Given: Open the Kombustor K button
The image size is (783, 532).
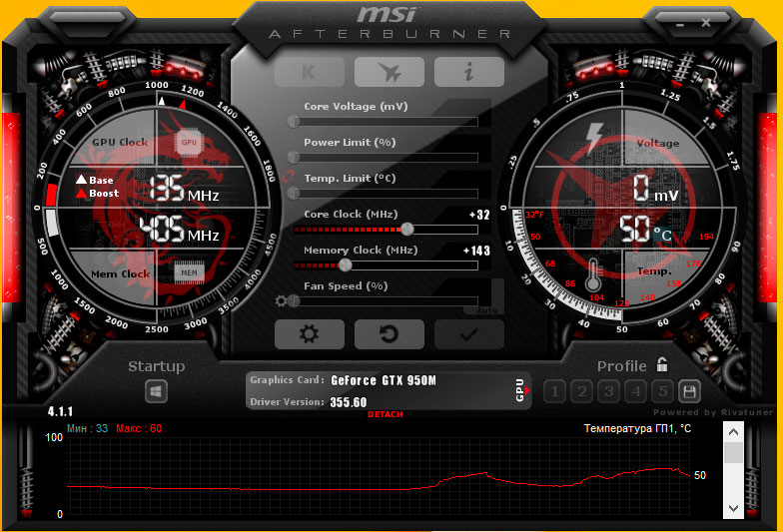Looking at the screenshot, I should 310,72.
